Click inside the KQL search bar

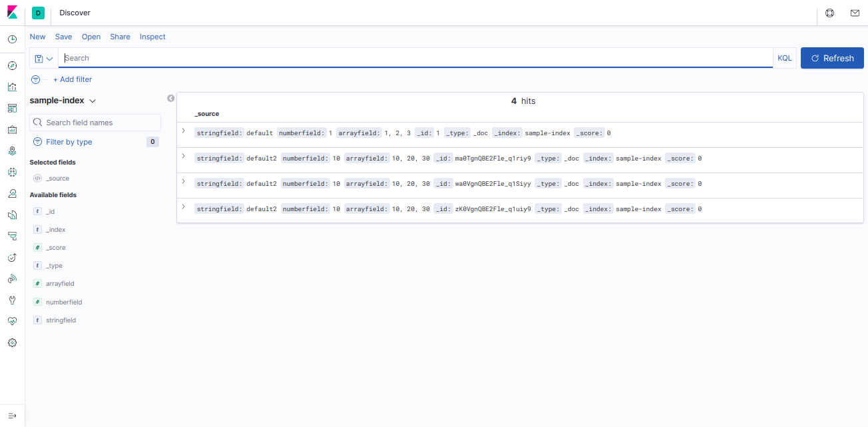click(266, 58)
